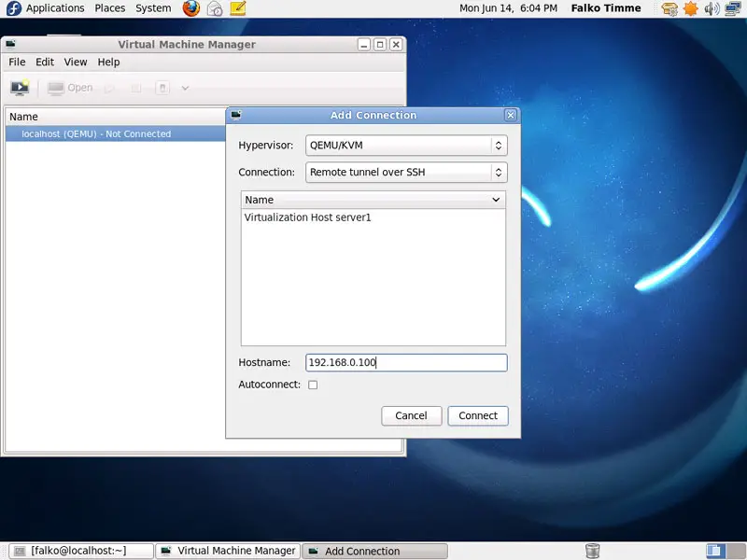Click the Cancel button

[411, 415]
